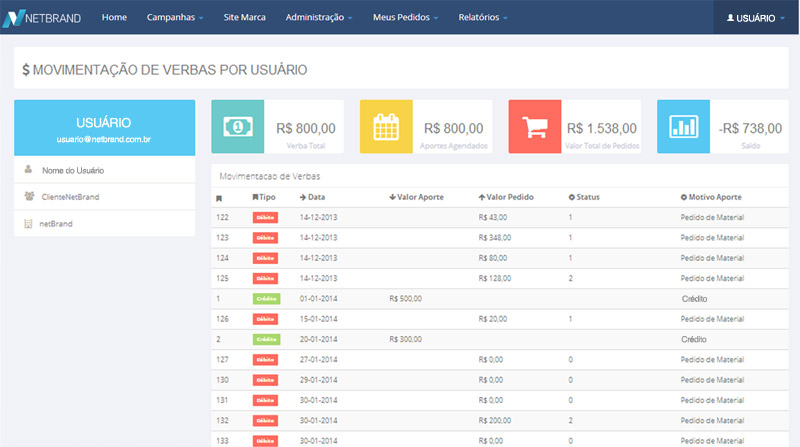The height and width of the screenshot is (447, 800).
Task: Click the R$ 500,00 aporte value
Action: [x=406, y=299]
